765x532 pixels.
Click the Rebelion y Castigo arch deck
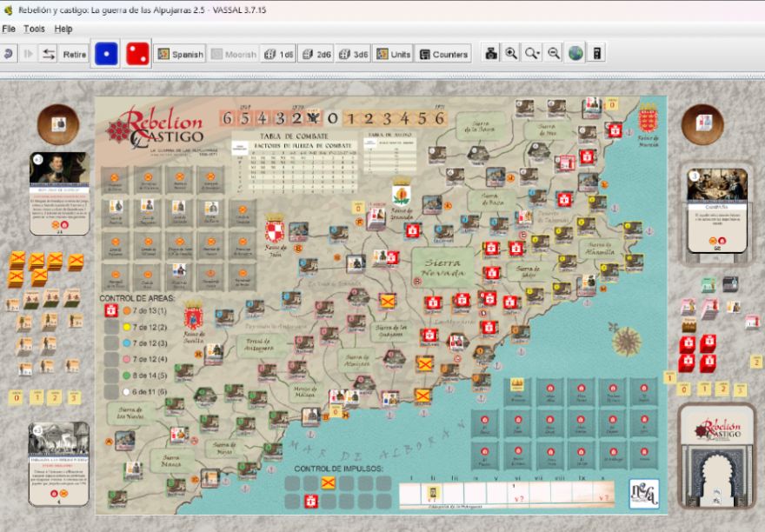716,457
